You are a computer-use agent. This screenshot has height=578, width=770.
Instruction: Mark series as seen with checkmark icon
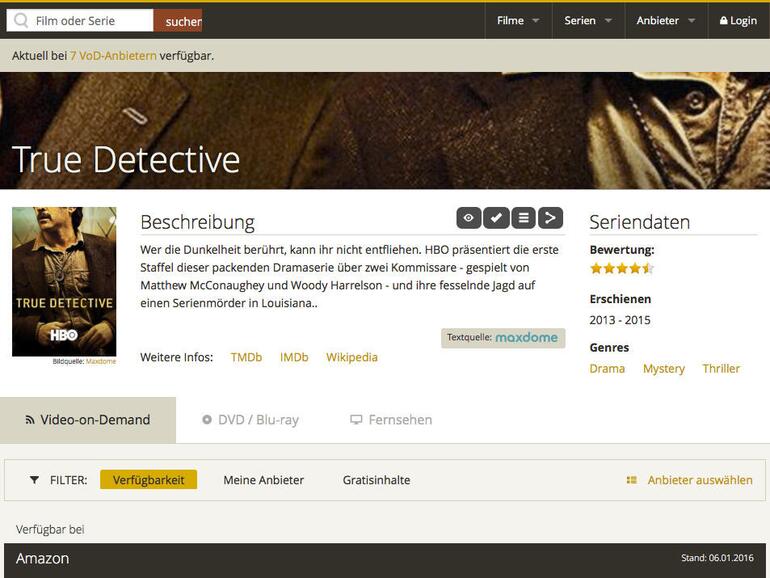point(496,218)
